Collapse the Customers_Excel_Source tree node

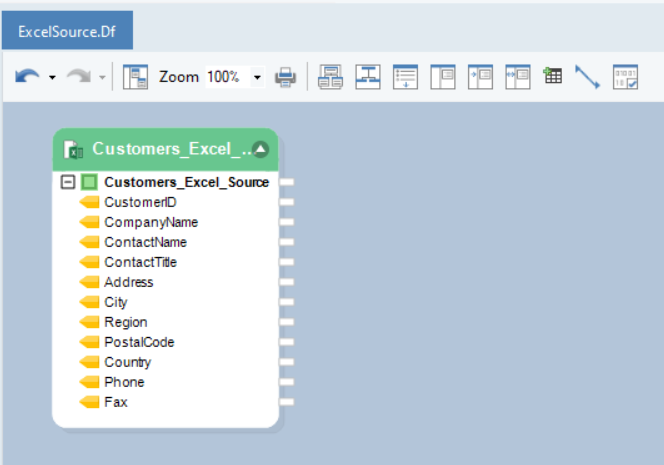(x=67, y=182)
